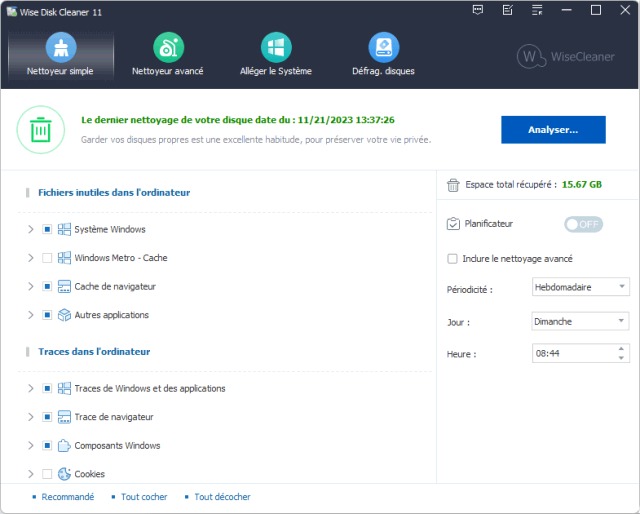Click the note-and-pencil icon in title bar
This screenshot has height=514, width=640.
click(x=508, y=10)
